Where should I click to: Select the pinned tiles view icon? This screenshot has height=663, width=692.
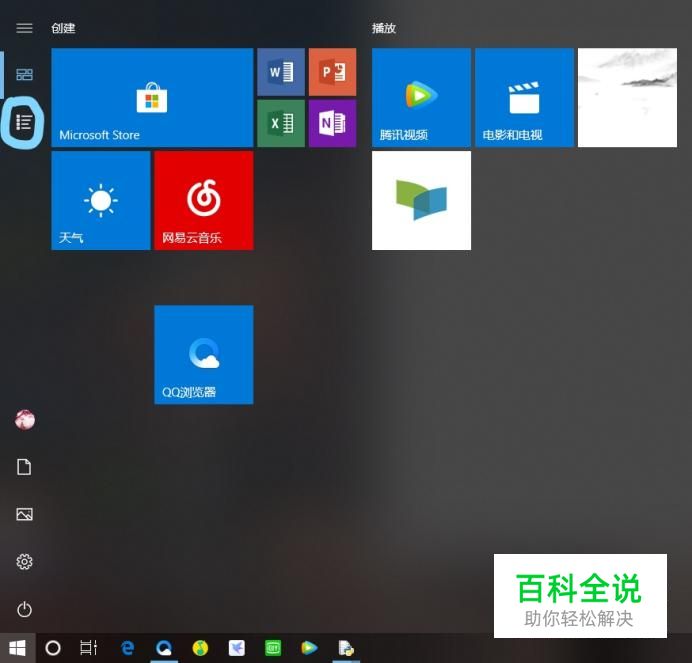(x=24, y=74)
